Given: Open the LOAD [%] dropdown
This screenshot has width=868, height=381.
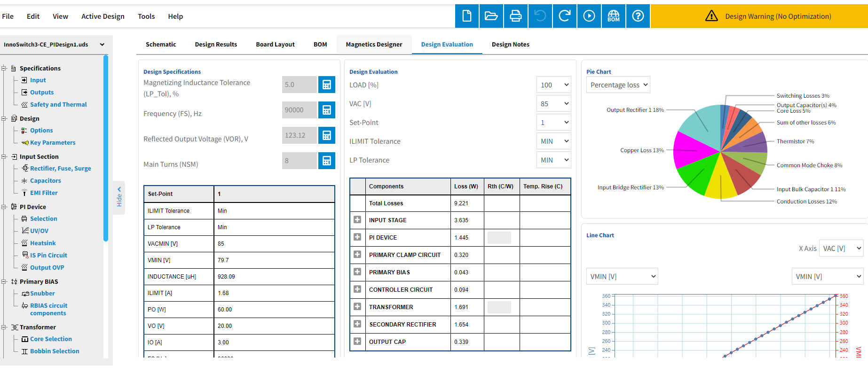Looking at the screenshot, I should 553,85.
